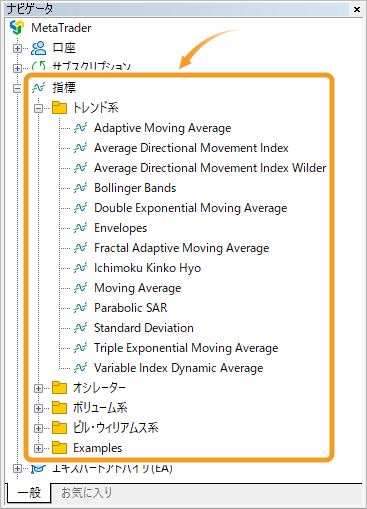Switch to the お気に入り tab
This screenshot has width=367, height=509.
coord(86,492)
